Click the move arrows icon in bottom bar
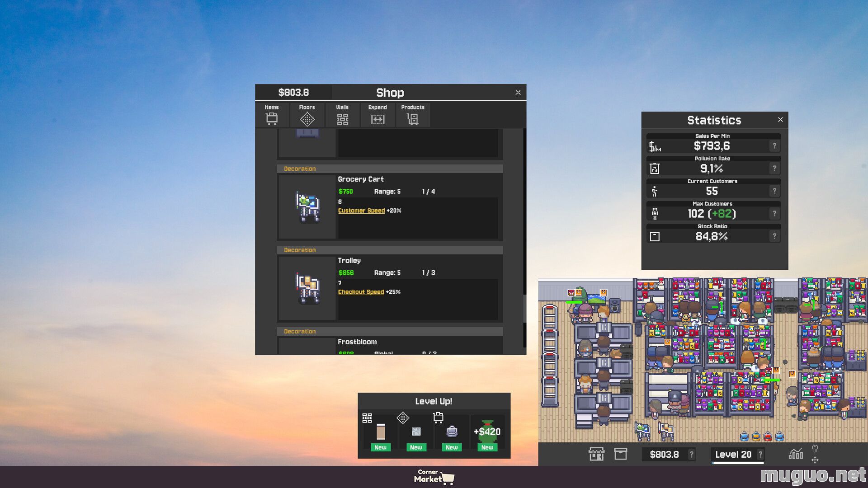The image size is (868, 488). click(x=815, y=460)
